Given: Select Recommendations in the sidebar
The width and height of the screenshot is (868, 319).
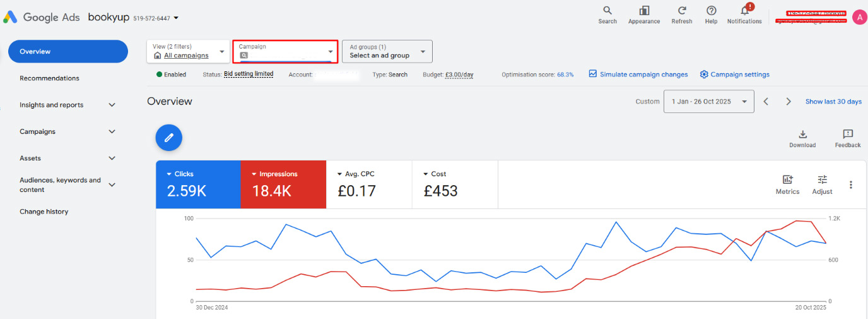Looking at the screenshot, I should pos(49,78).
